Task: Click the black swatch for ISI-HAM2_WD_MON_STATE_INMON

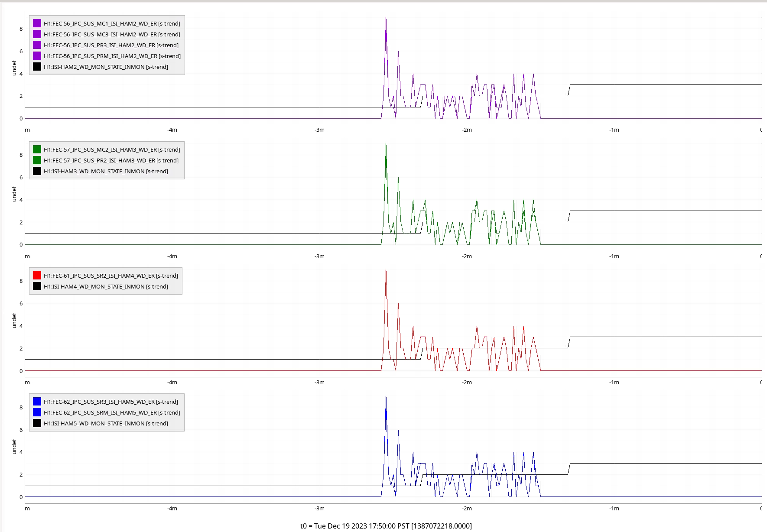Action: [x=37, y=67]
